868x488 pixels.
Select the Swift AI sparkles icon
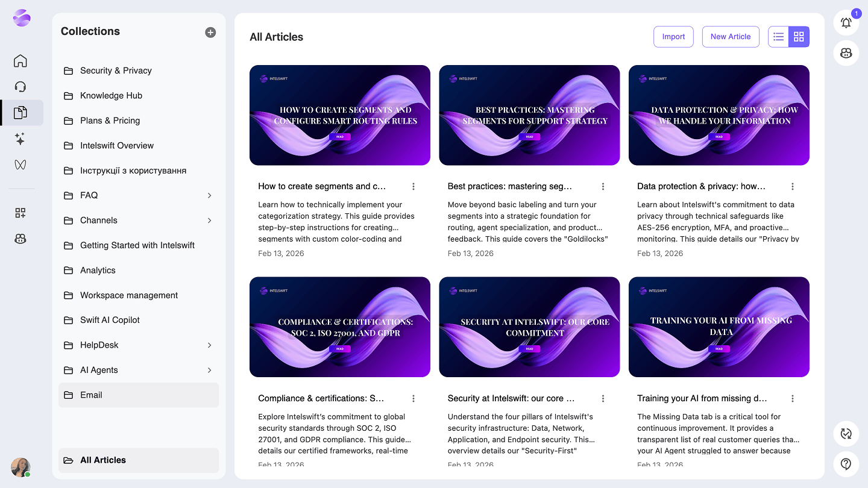(20, 139)
